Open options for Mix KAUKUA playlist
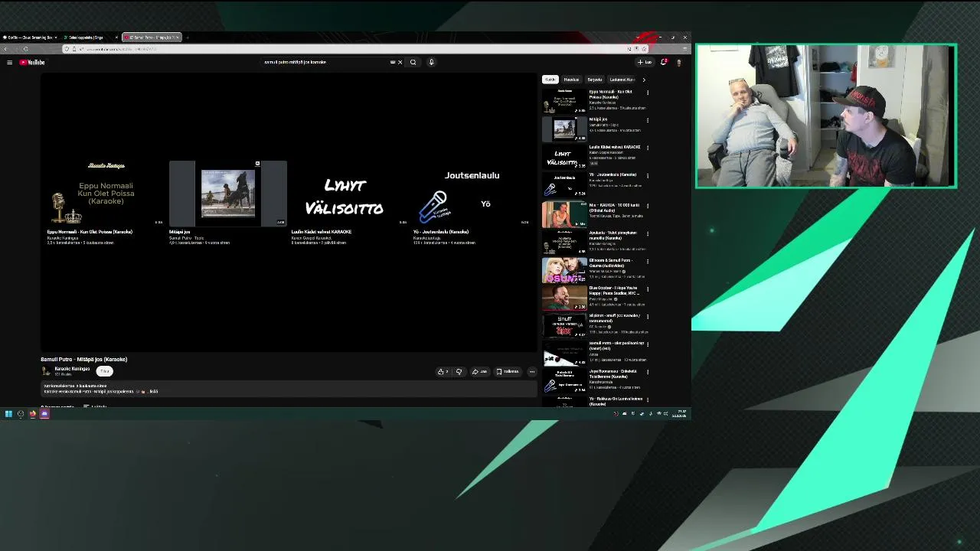Screen dimensions: 980x551 click(x=648, y=206)
